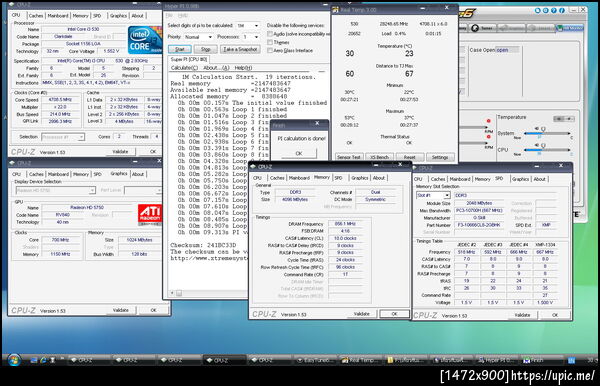Click Real Temp title bar icon
The image size is (600, 386).
336,10
